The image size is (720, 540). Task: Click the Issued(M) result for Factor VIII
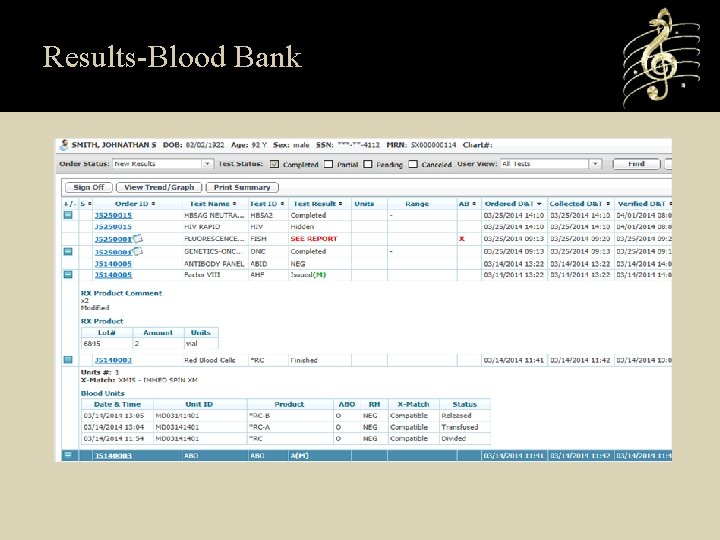(308, 275)
